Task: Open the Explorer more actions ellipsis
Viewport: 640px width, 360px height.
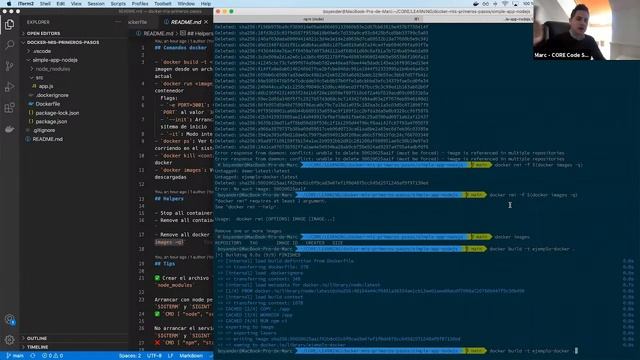Action: pos(118,22)
